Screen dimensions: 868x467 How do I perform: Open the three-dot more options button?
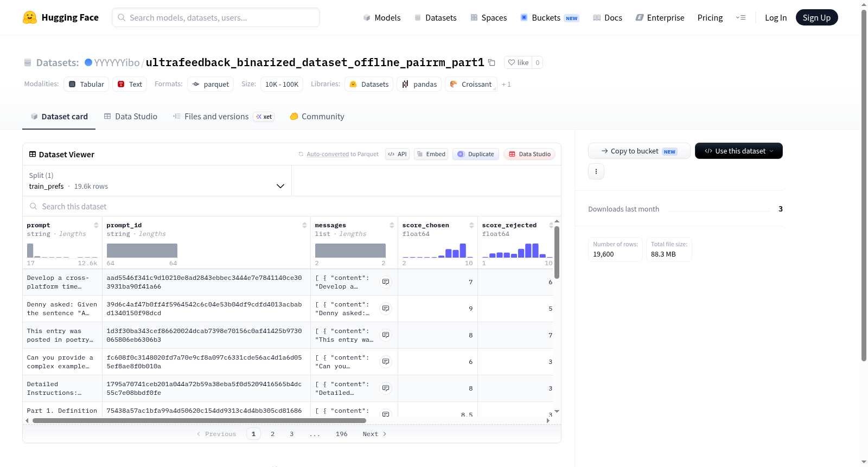point(596,171)
